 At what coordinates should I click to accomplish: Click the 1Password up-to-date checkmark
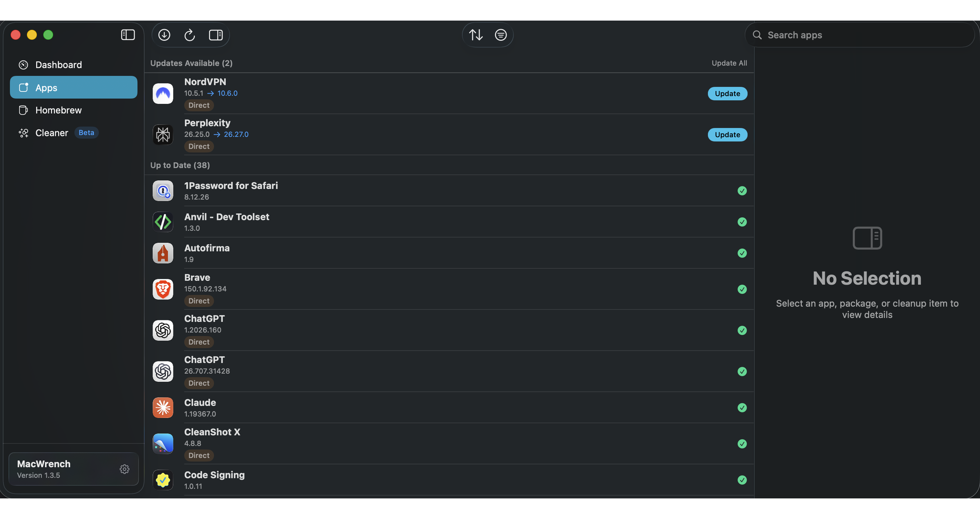click(x=742, y=191)
